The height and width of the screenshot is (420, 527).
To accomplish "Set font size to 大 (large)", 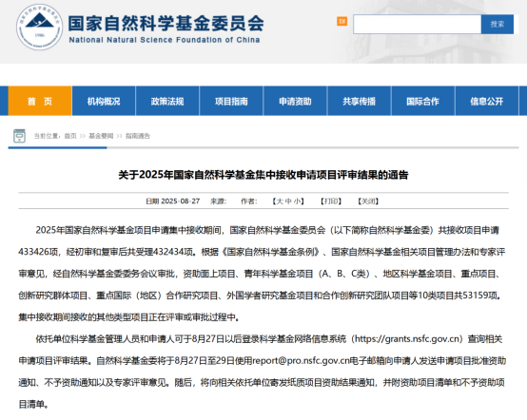I will [280, 201].
